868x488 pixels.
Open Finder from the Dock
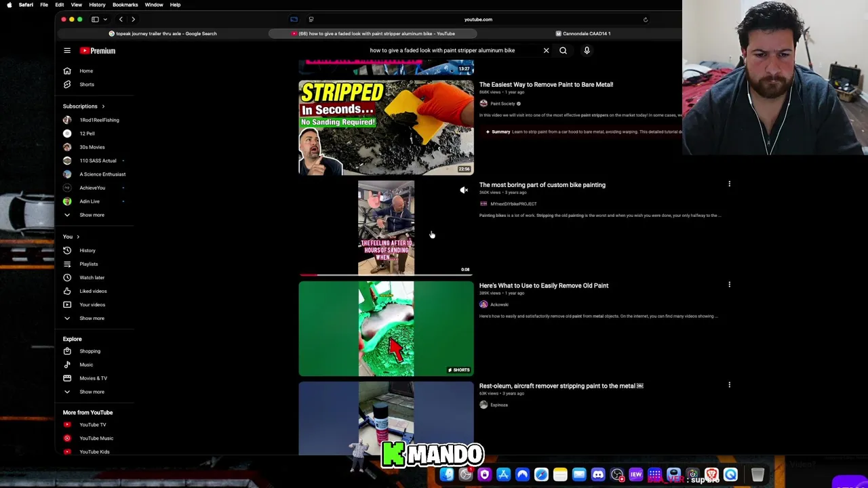447,475
